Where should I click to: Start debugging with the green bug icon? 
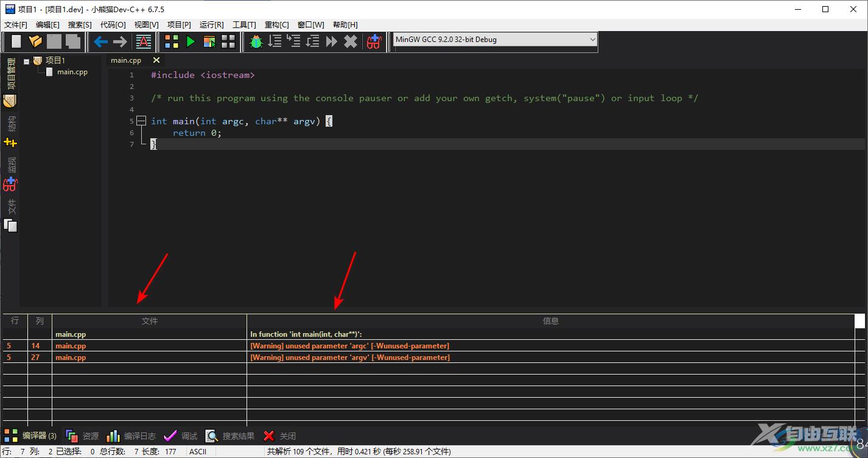pos(256,41)
